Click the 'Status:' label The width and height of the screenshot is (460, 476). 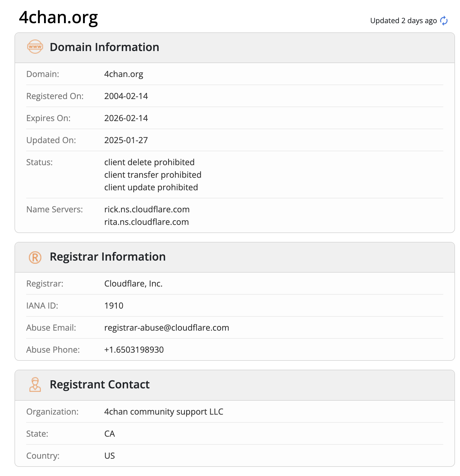pyautogui.click(x=39, y=162)
